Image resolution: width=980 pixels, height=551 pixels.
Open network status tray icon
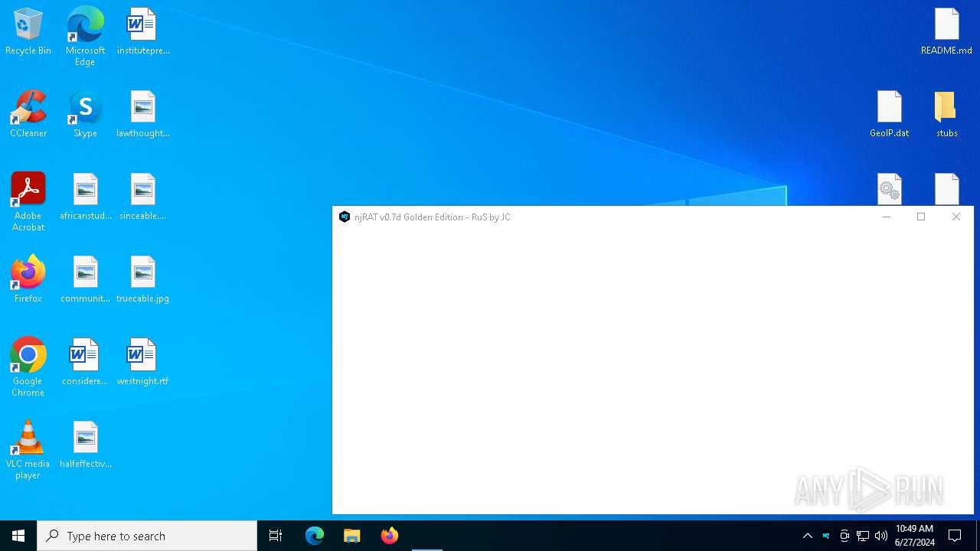pyautogui.click(x=863, y=536)
